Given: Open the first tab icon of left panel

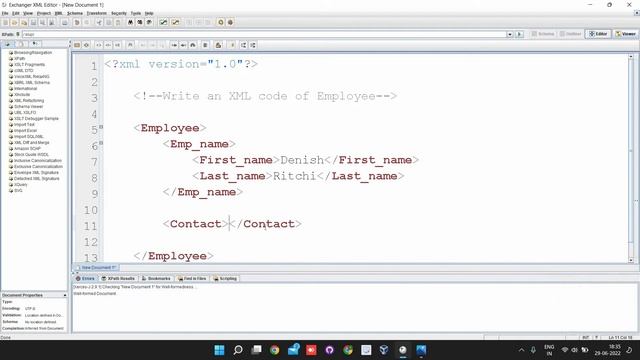Looking at the screenshot, I should coord(8,44).
